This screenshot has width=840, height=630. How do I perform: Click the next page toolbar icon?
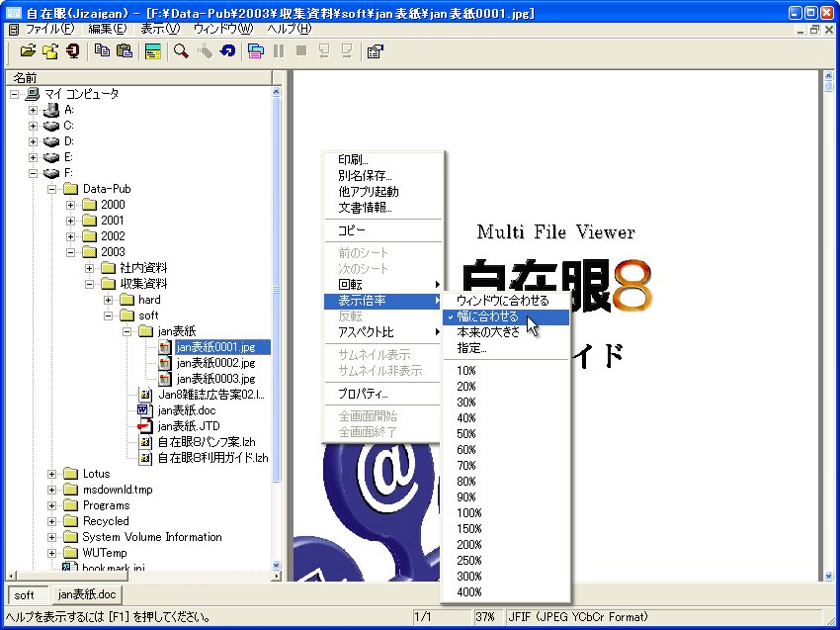click(347, 51)
